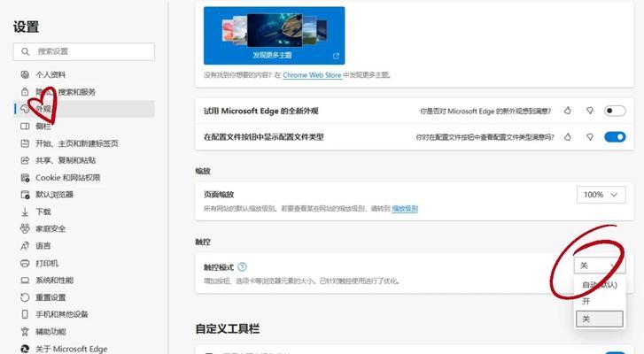The image size is (644, 354).
Task: Select 自动(默认) in touch mode list
Action: tap(600, 284)
